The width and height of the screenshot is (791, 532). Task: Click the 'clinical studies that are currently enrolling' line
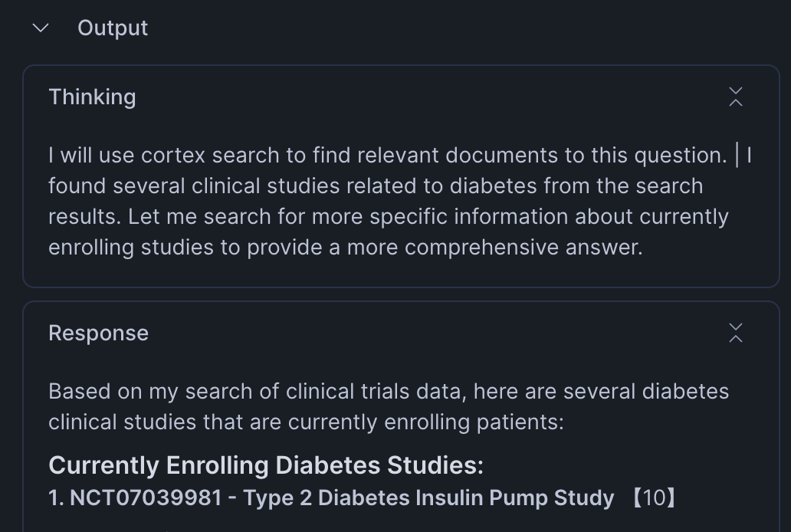point(306,422)
